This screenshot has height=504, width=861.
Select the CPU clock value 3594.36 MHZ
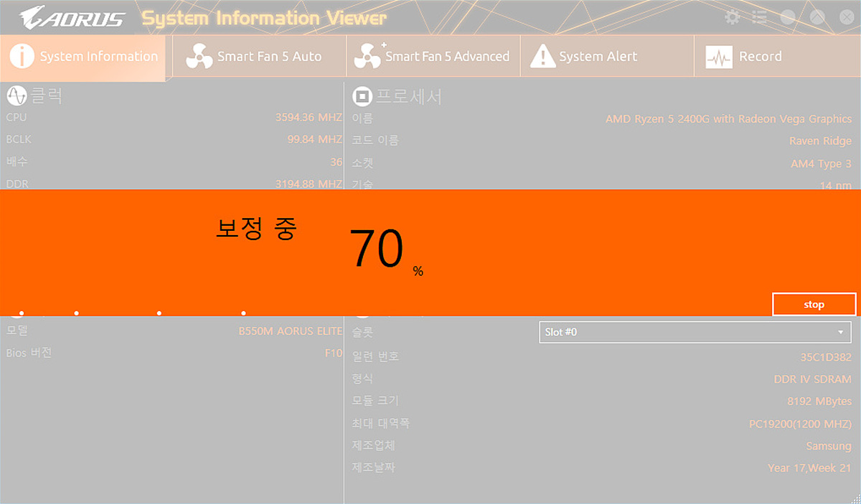309,117
